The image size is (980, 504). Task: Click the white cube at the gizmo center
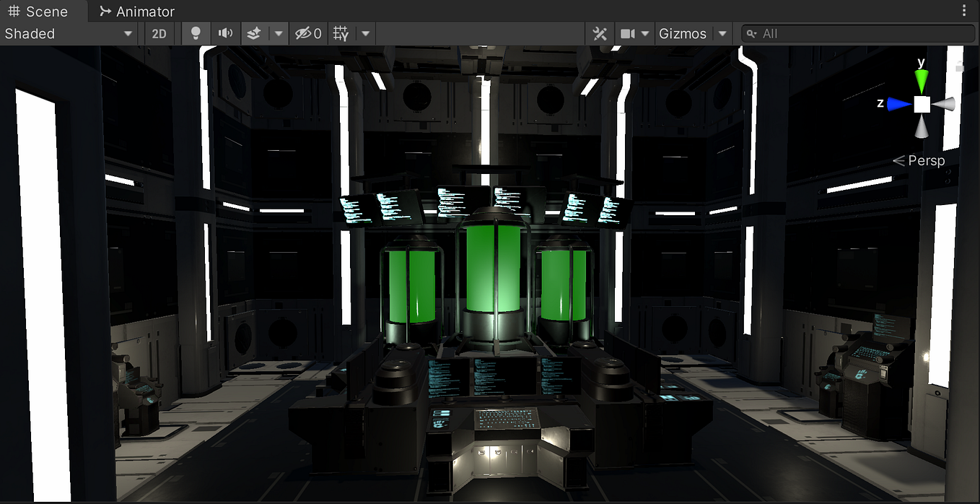(922, 104)
